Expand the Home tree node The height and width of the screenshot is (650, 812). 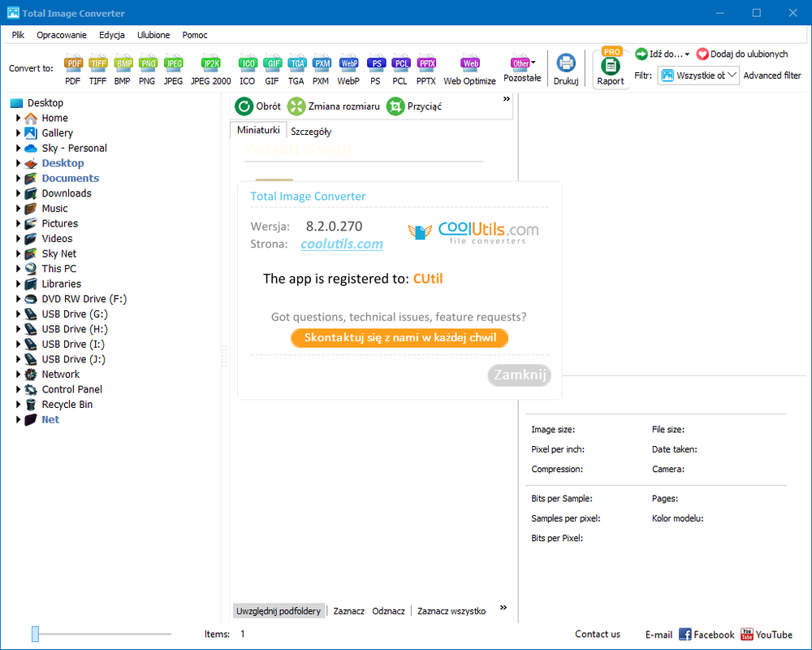tap(18, 118)
